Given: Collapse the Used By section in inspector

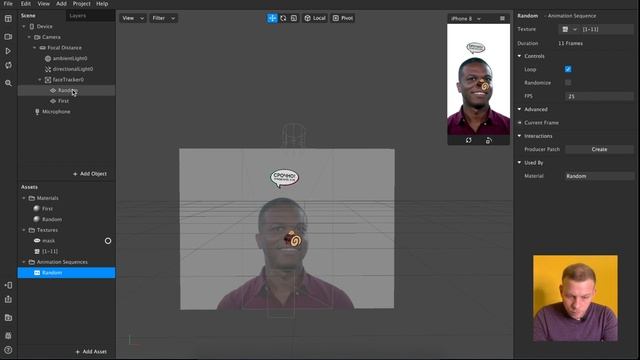Looking at the screenshot, I should click(520, 162).
